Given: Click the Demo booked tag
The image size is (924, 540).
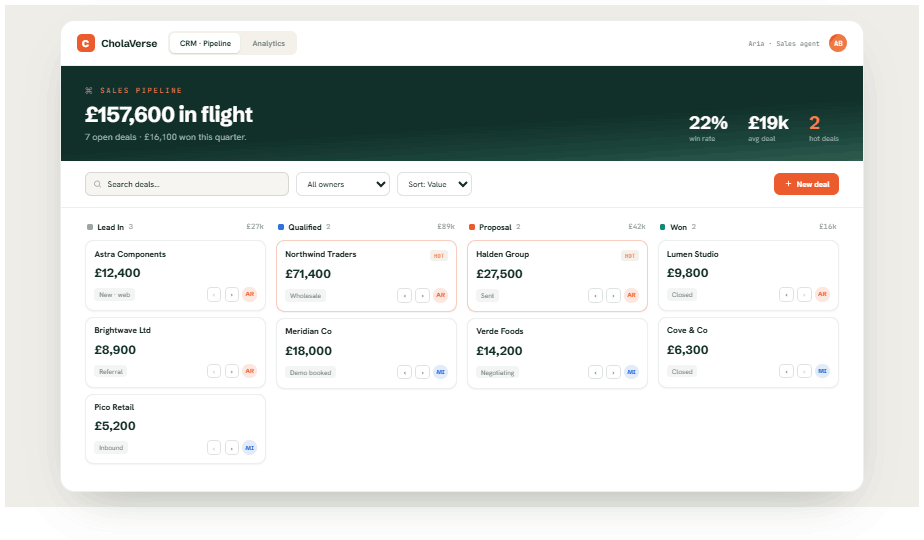Looking at the screenshot, I should click(x=310, y=373).
